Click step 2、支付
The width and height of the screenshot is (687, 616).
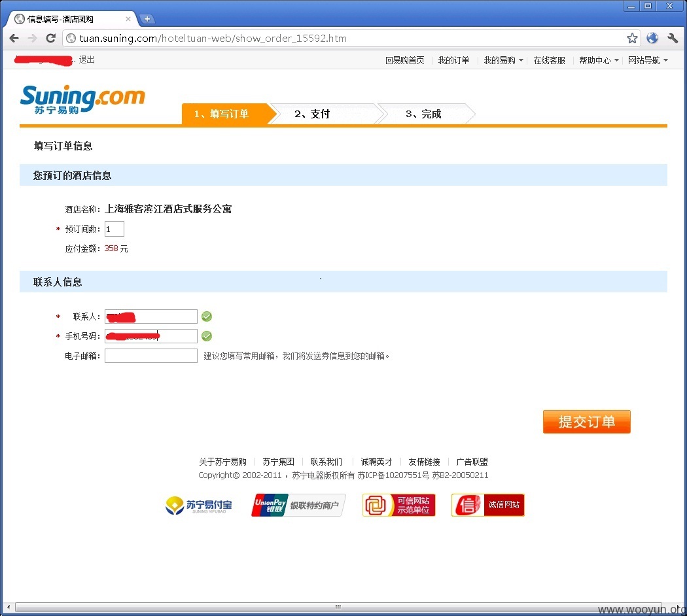tap(325, 114)
